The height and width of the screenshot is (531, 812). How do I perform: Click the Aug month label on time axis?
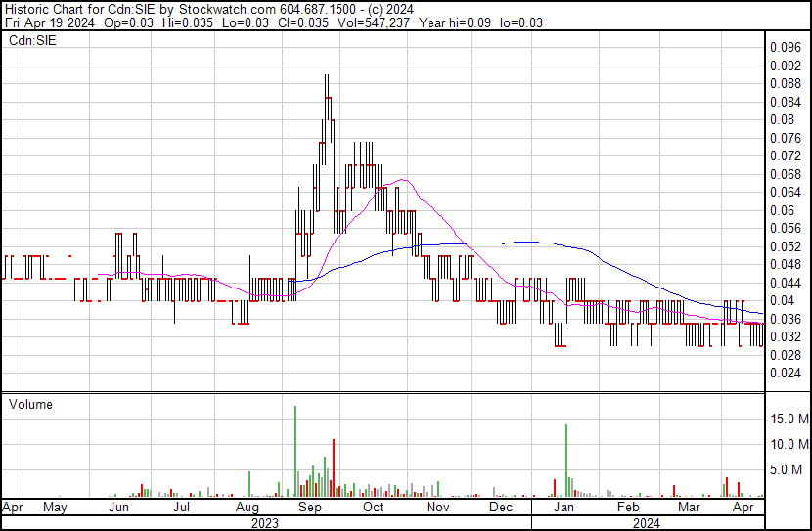247,508
